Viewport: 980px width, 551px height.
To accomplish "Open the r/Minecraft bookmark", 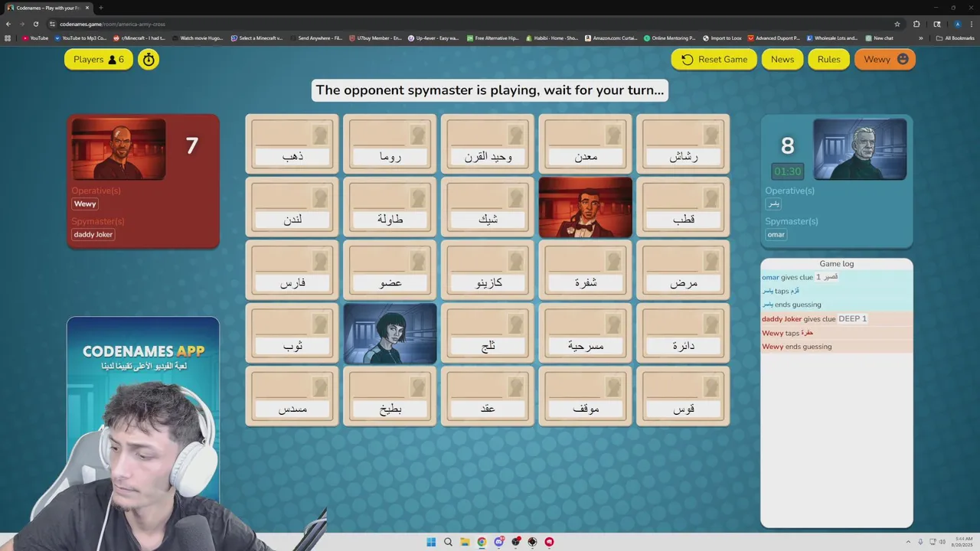I will (x=139, y=37).
